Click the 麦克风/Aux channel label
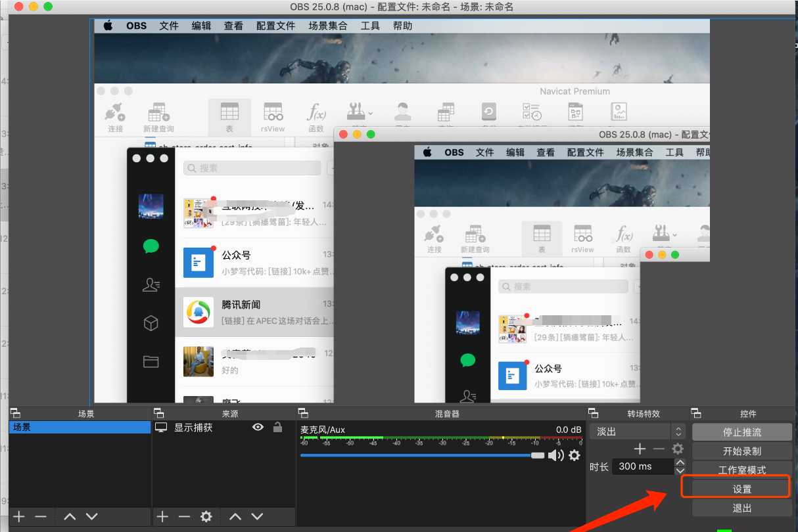Image resolution: width=798 pixels, height=532 pixels. click(323, 430)
